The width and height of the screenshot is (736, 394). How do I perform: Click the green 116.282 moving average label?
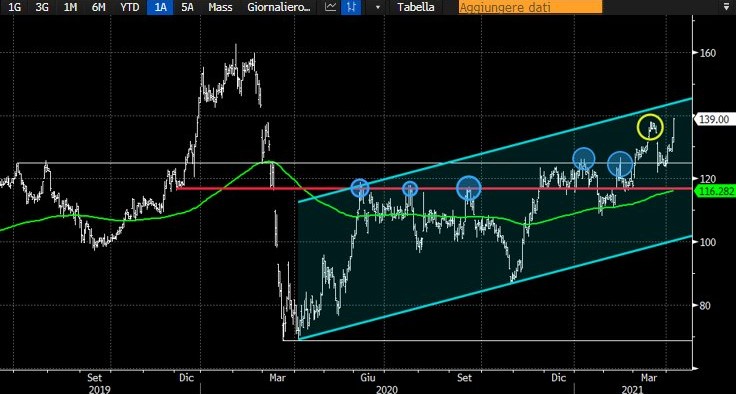[x=715, y=191]
